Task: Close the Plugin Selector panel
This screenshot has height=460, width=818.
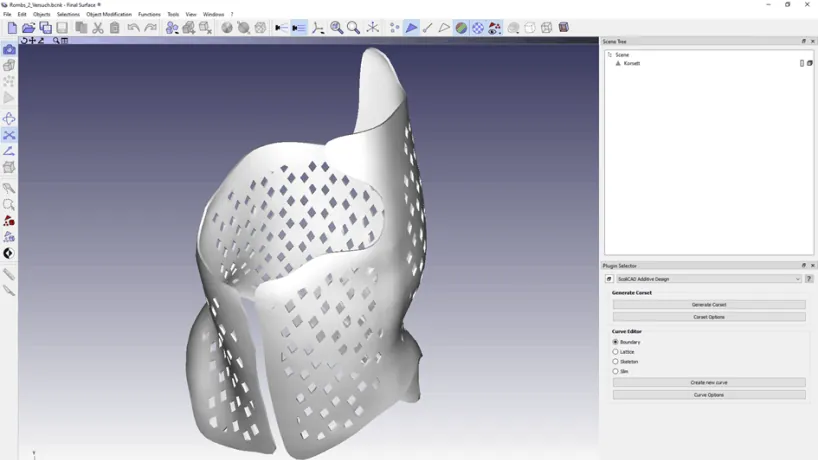Action: tap(812, 265)
